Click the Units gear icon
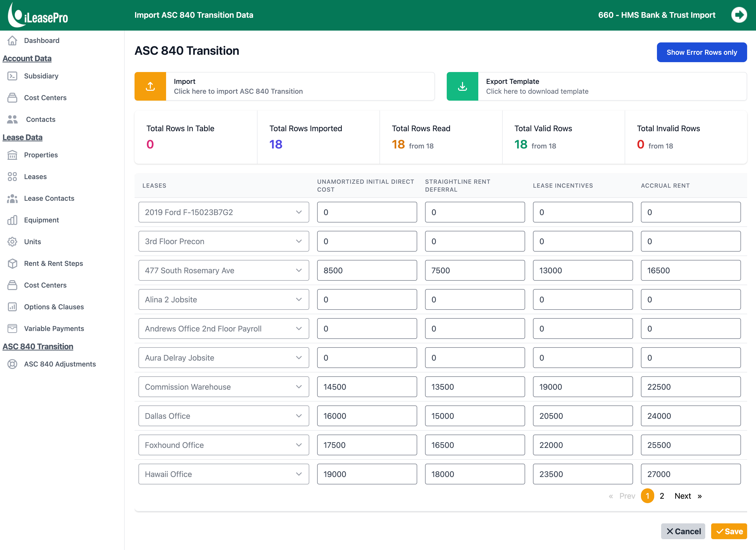 tap(12, 242)
